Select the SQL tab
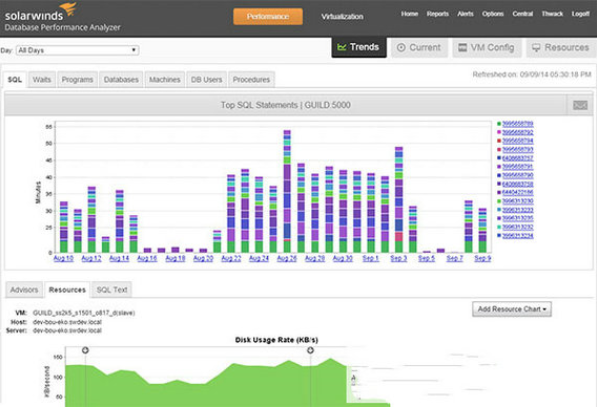The height and width of the screenshot is (407, 597). pyautogui.click(x=15, y=80)
